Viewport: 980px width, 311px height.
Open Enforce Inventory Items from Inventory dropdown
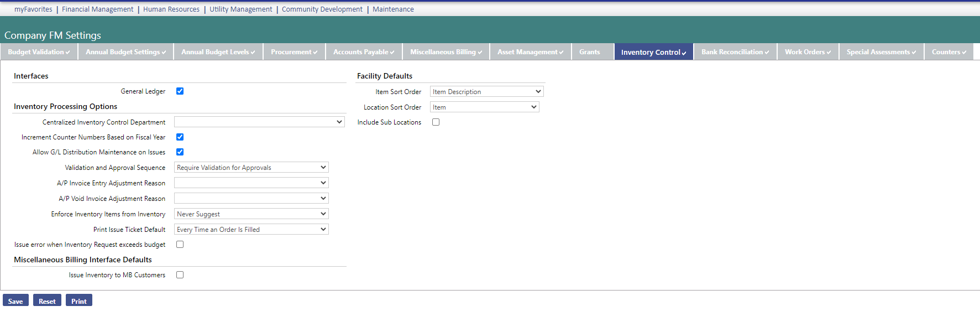click(251, 214)
